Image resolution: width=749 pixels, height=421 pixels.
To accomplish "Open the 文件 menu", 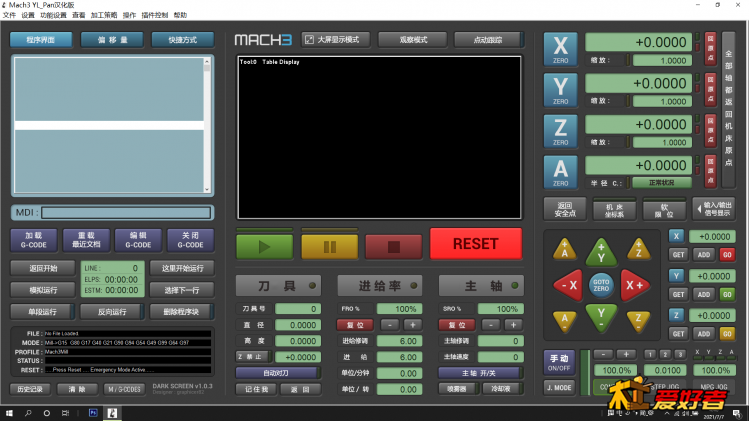I will (9, 15).
